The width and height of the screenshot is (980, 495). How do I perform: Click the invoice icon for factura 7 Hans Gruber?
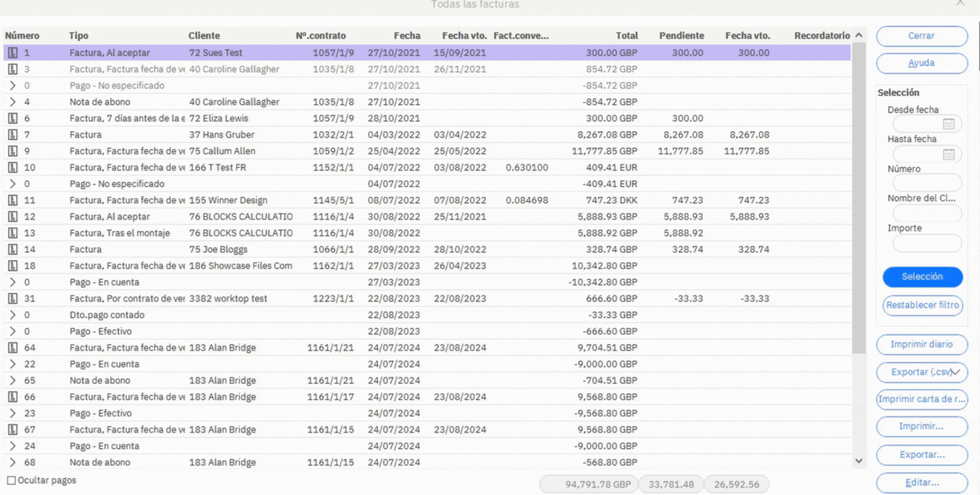13,134
